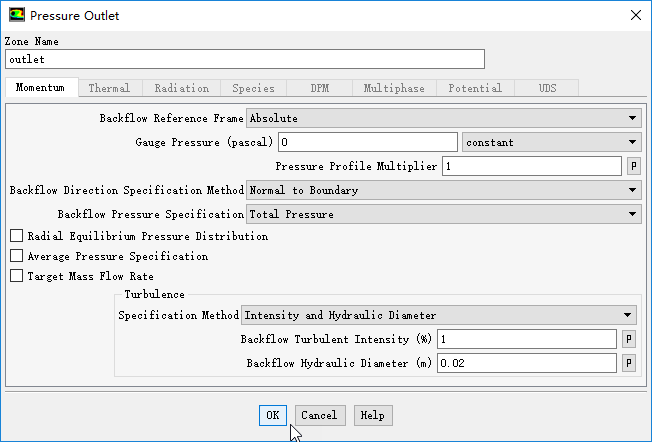Check the Target Mass Flow Rate option
Screen dimensions: 652x442
pyautogui.click(x=16, y=277)
